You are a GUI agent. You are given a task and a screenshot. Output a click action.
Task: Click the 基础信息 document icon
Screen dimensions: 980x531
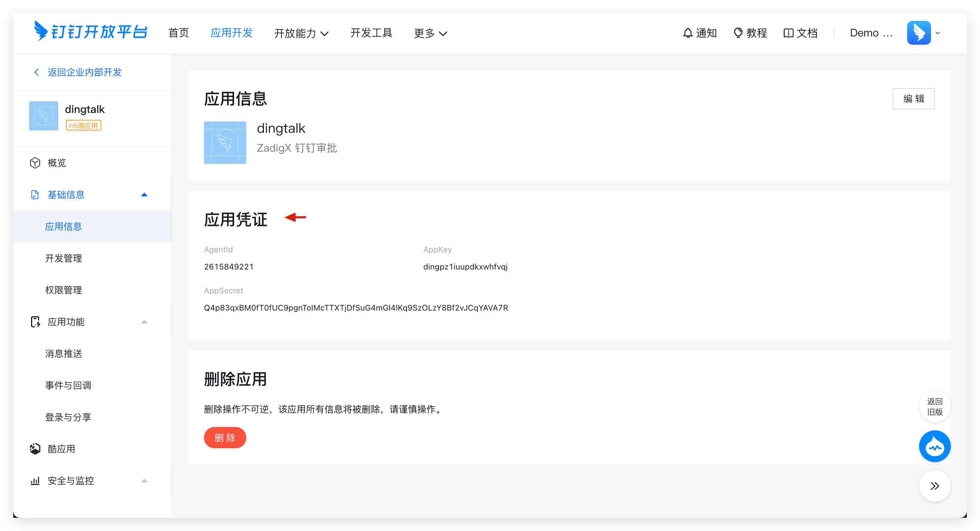(x=35, y=194)
